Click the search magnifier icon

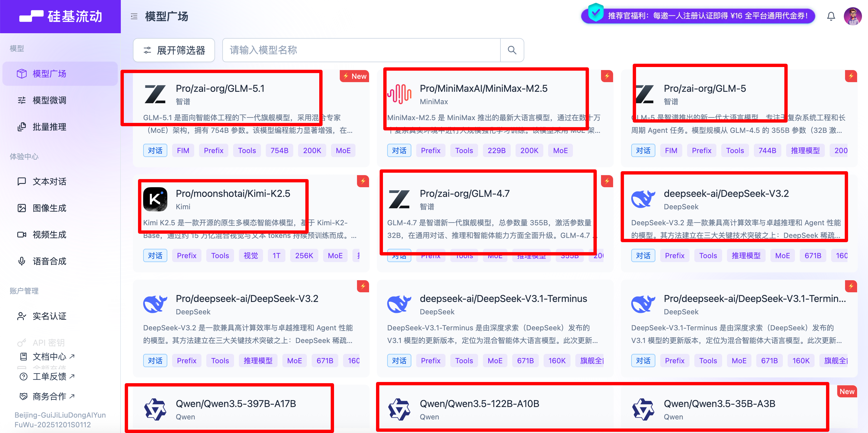point(512,50)
